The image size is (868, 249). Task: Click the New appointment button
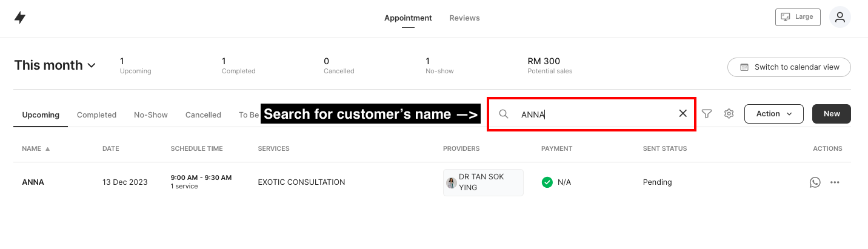[832, 113]
